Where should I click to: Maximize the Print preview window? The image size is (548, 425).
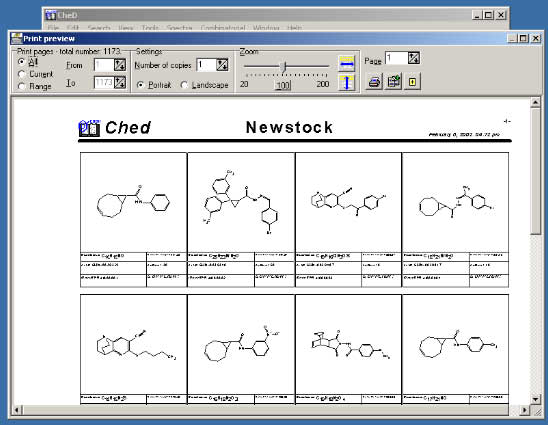point(523,38)
